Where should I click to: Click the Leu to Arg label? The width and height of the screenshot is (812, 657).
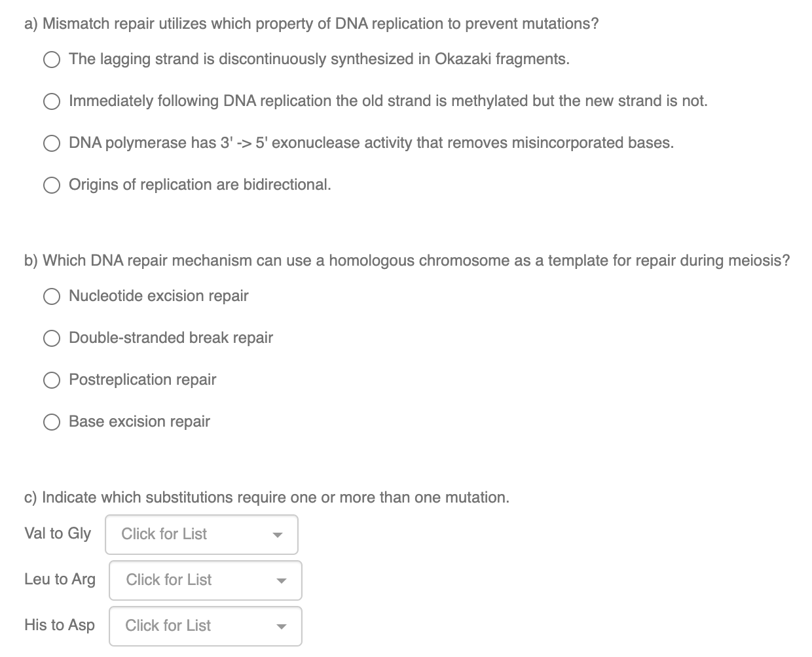pyautogui.click(x=60, y=579)
